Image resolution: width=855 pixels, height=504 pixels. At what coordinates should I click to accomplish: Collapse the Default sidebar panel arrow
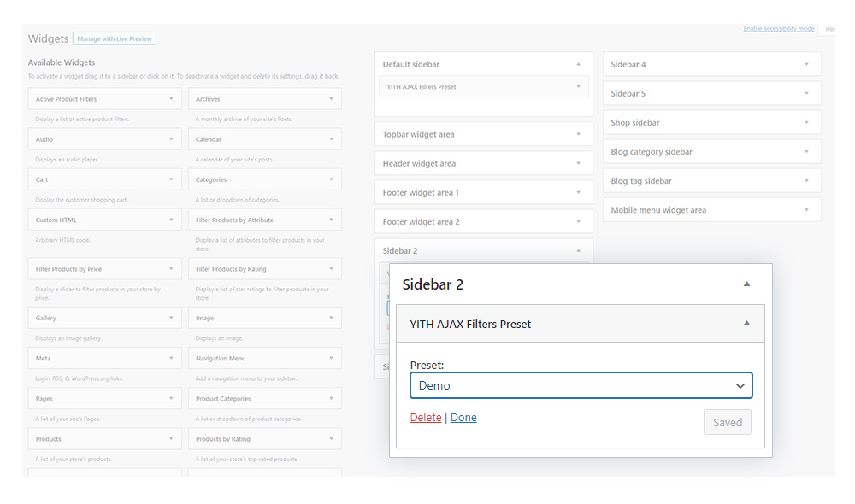pos(579,64)
